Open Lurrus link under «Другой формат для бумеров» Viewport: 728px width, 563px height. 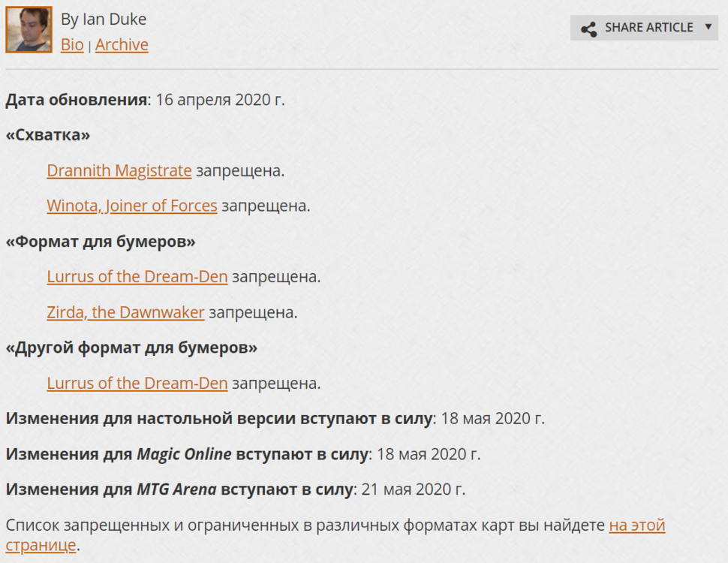point(137,384)
